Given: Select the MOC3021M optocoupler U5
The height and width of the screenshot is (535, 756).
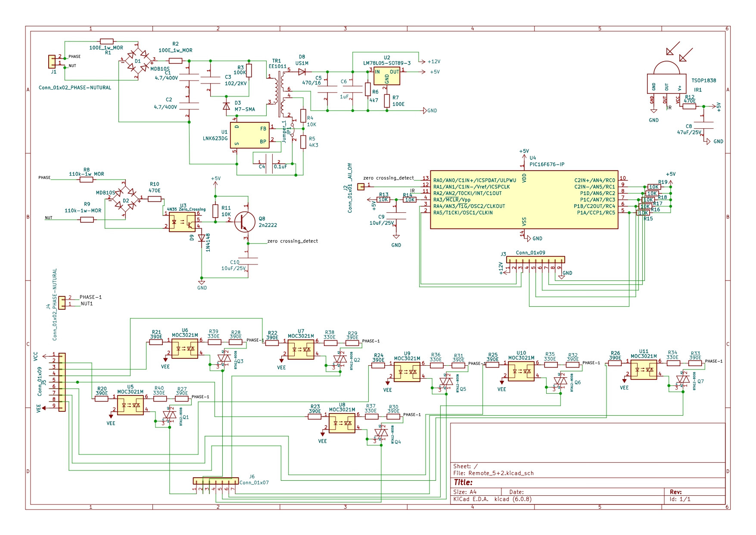Looking at the screenshot, I should coord(130,405).
